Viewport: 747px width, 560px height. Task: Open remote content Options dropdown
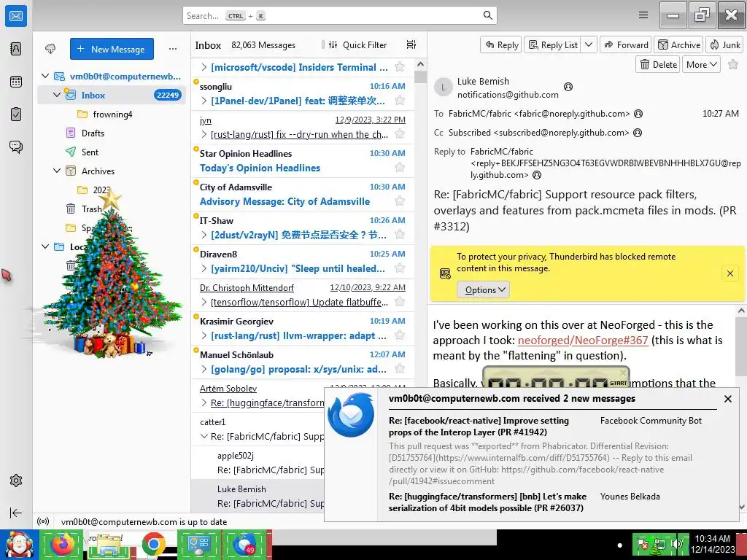[x=483, y=289]
